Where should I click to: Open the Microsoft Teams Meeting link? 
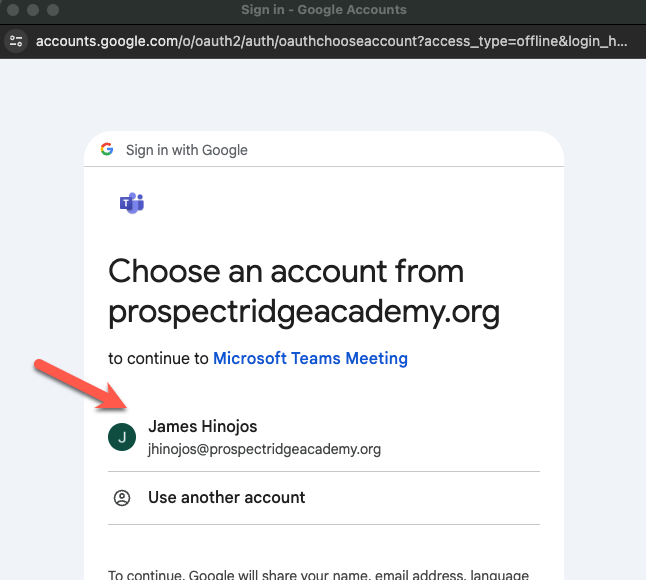click(310, 358)
